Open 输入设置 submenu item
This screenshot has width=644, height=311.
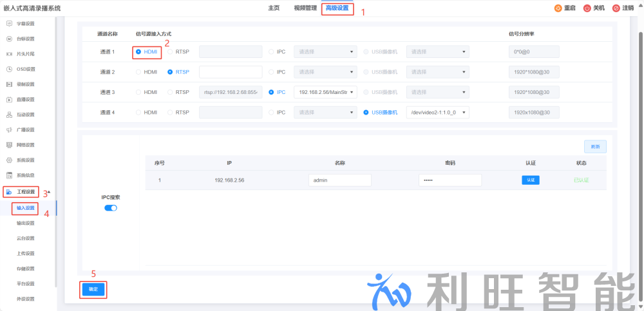pyautogui.click(x=26, y=208)
